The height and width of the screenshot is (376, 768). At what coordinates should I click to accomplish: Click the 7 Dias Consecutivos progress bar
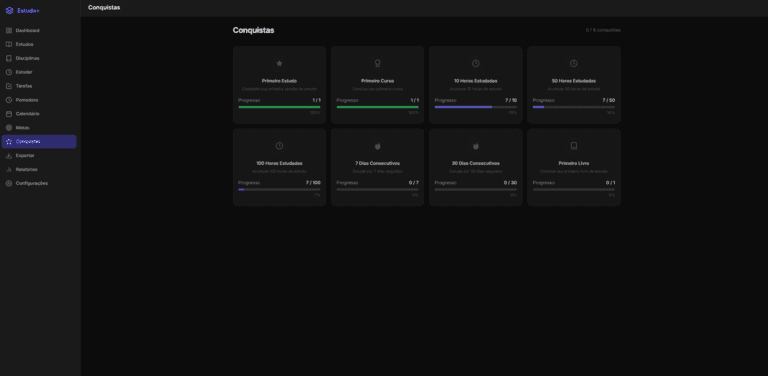click(x=377, y=189)
